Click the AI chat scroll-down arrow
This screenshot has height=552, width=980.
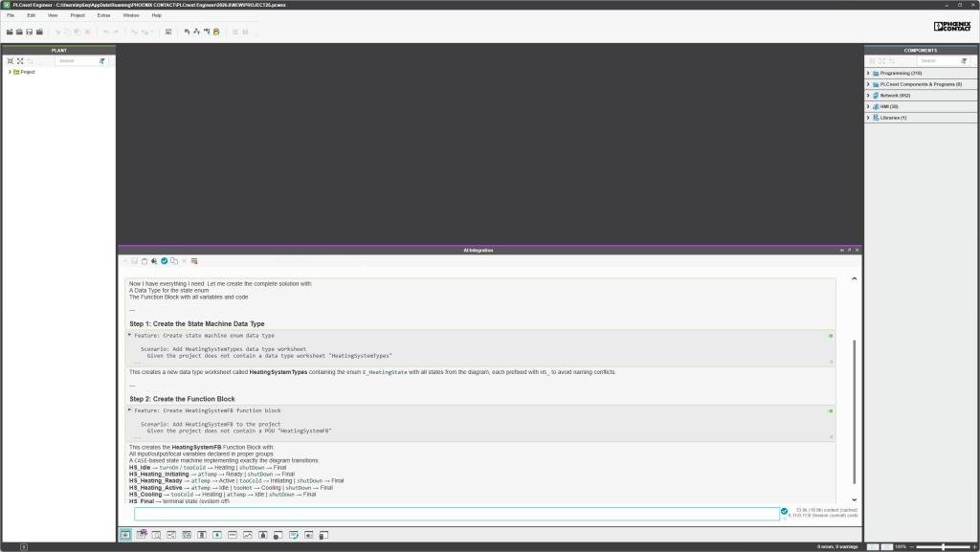click(x=854, y=499)
